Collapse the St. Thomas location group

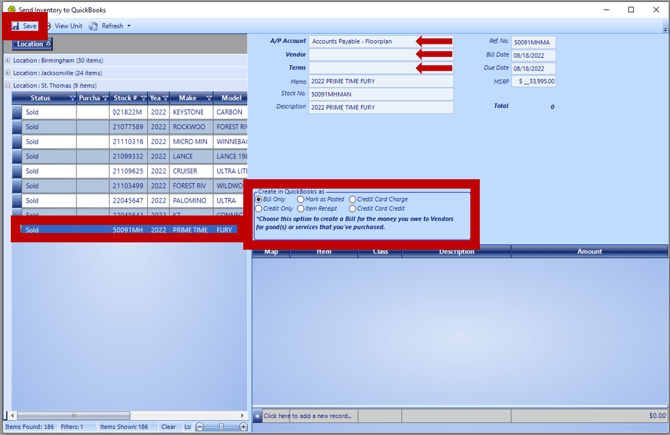8,85
